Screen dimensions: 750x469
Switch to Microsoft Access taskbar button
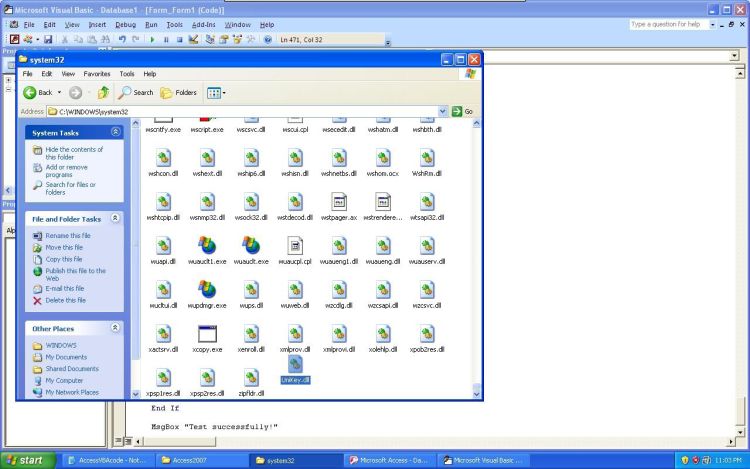pos(392,460)
